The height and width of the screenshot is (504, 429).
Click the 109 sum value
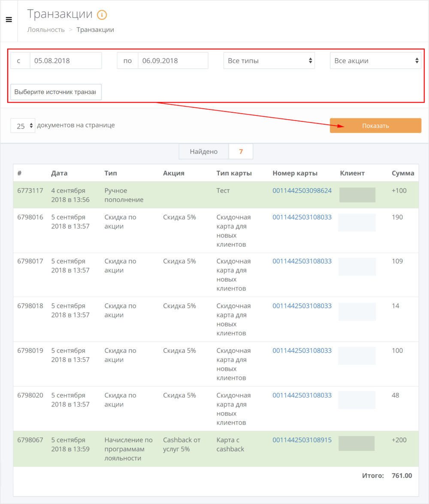[397, 261]
